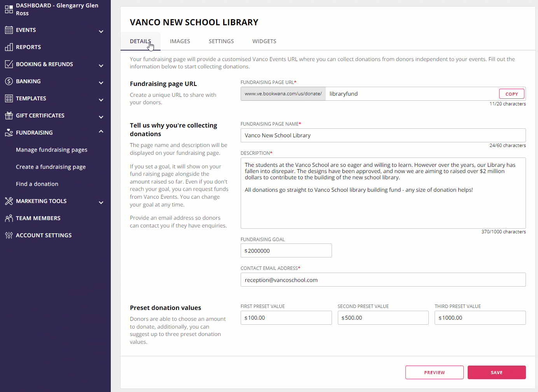538x392 pixels.
Task: Click the Account Settings sliders icon
Action: click(x=9, y=235)
